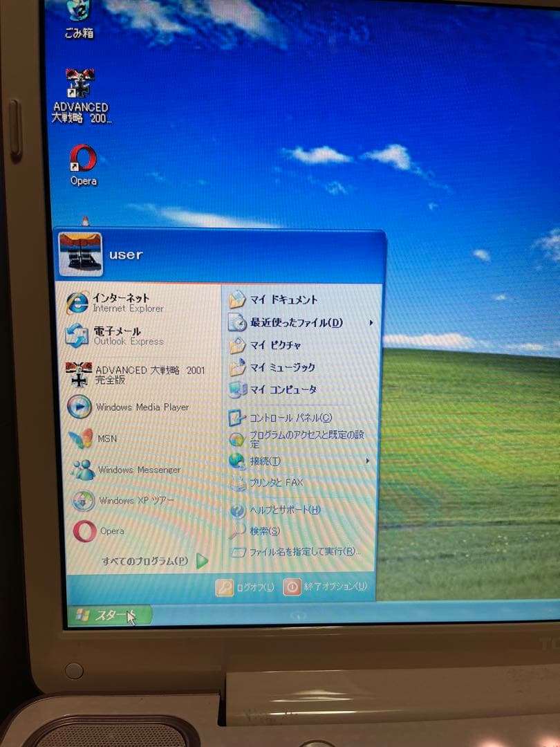Select インターネット menu entry text

pyautogui.click(x=121, y=297)
